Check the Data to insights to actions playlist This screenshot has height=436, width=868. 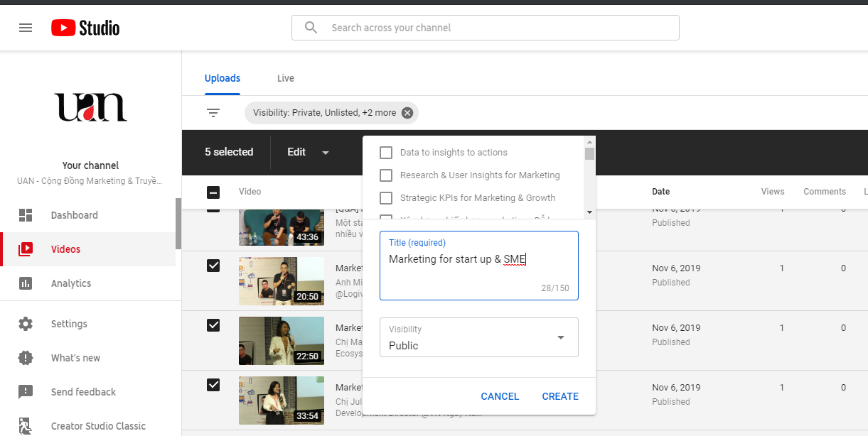386,153
